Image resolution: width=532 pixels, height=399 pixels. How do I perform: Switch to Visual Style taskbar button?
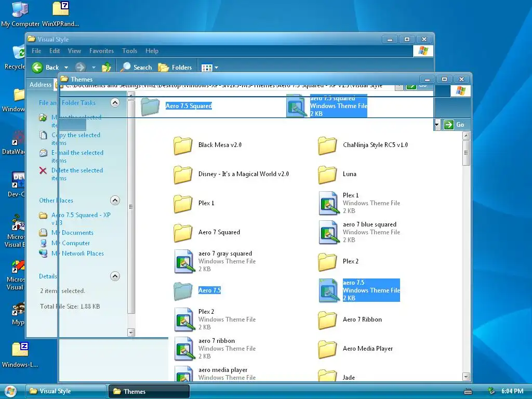pyautogui.click(x=66, y=391)
